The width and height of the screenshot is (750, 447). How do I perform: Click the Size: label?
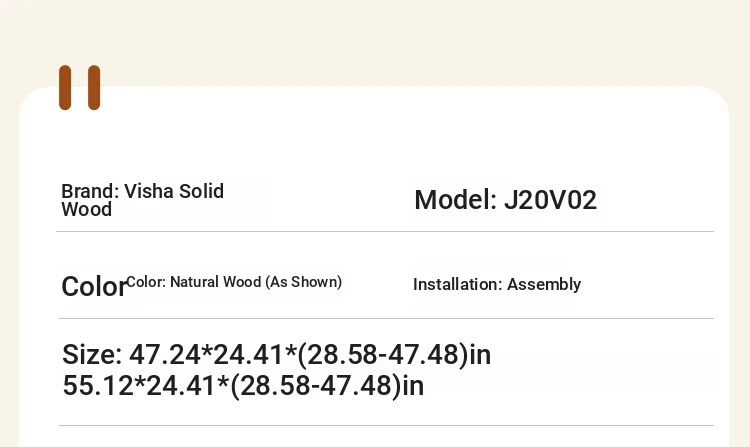[92, 355]
